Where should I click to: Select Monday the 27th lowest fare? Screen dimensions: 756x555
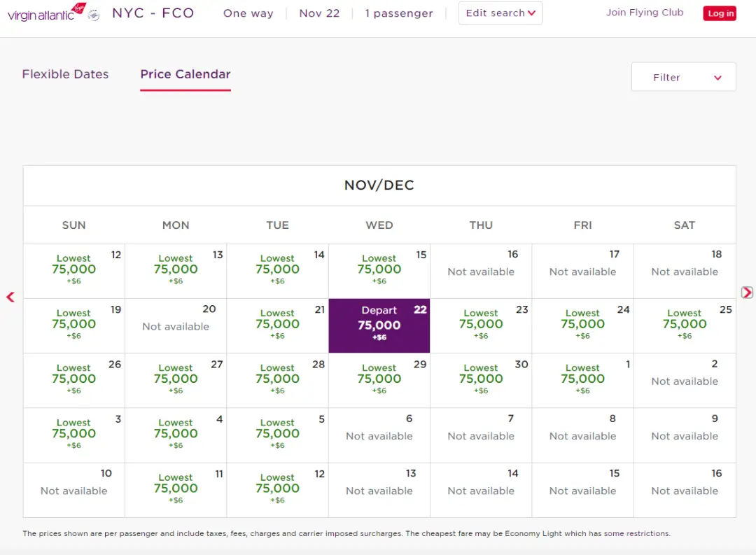point(176,380)
